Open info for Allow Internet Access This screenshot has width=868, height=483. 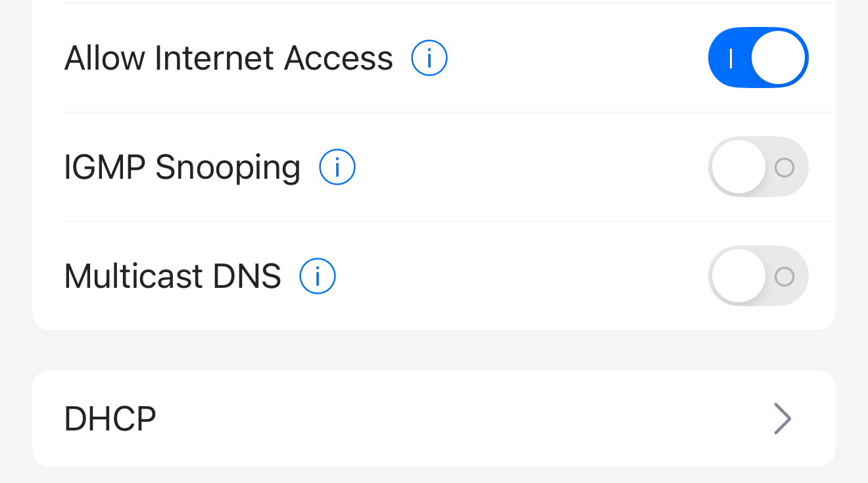[x=429, y=58]
